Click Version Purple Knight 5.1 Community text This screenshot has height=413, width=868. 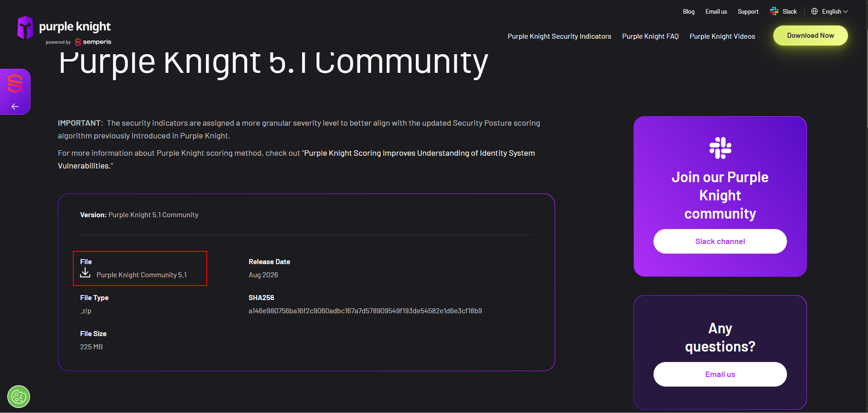coord(139,215)
